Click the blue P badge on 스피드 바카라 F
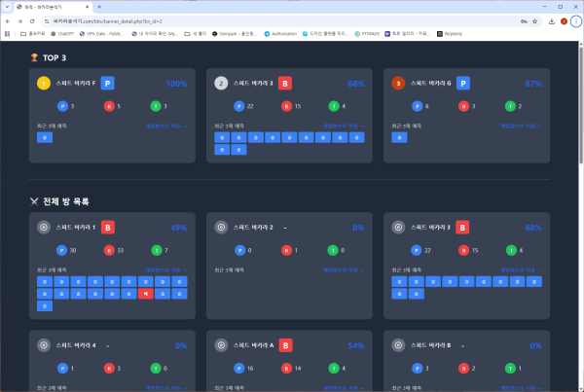Image resolution: width=584 pixels, height=392 pixels. [x=108, y=84]
